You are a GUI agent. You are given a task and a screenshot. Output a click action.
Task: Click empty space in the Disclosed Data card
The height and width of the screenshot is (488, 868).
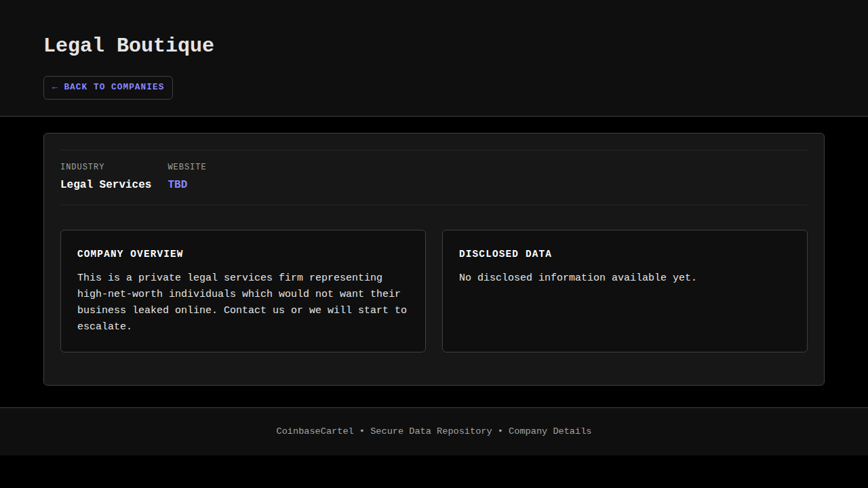click(624, 319)
